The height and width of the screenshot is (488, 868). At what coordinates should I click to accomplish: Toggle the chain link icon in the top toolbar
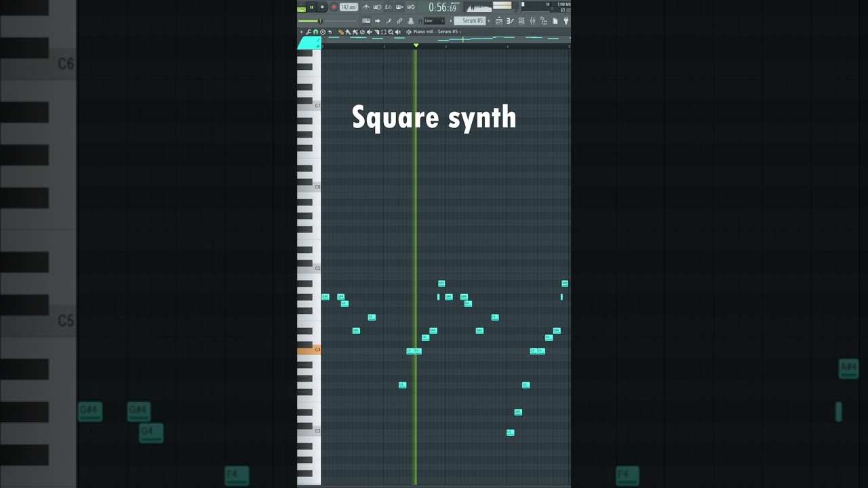(x=399, y=21)
